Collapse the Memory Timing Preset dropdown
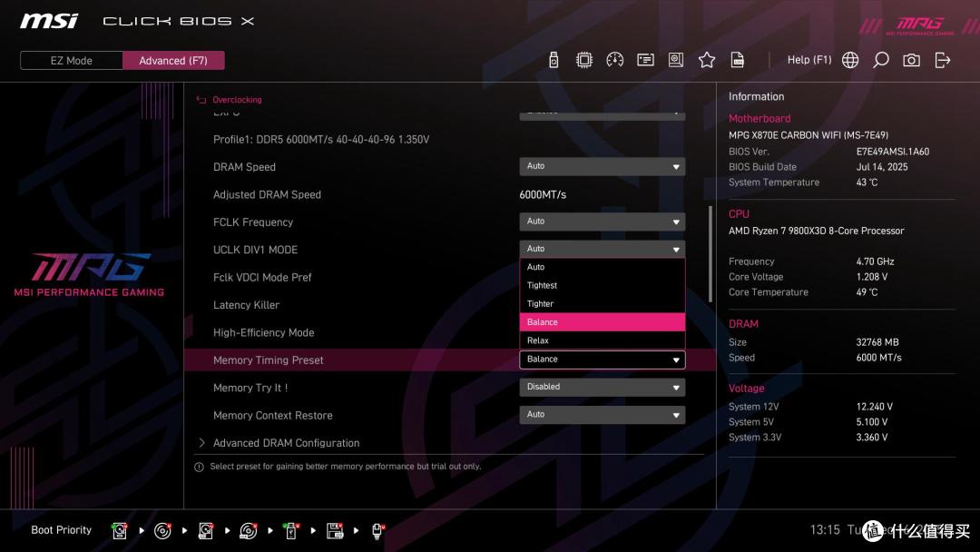The image size is (980, 552). tap(602, 360)
